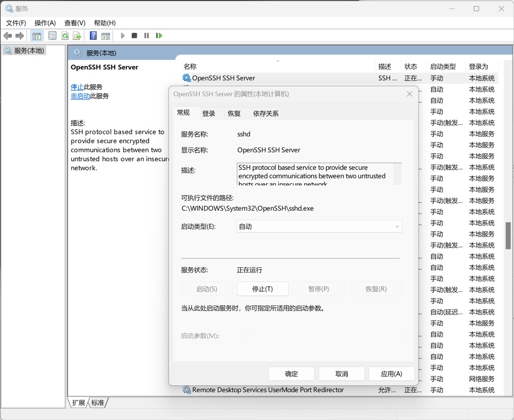Click the 正在运行 service status text
514x420 pixels.
click(x=250, y=270)
